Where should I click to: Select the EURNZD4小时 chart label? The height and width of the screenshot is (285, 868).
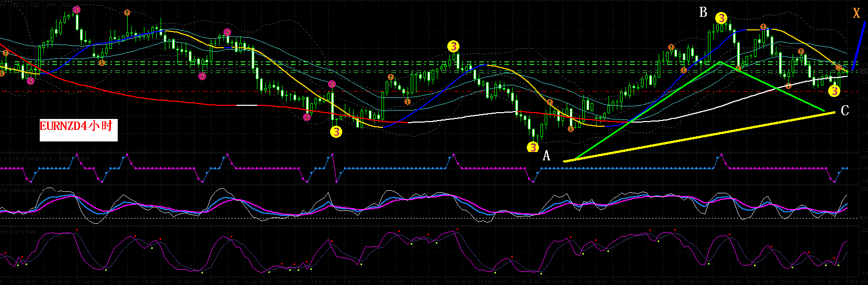coord(78,129)
